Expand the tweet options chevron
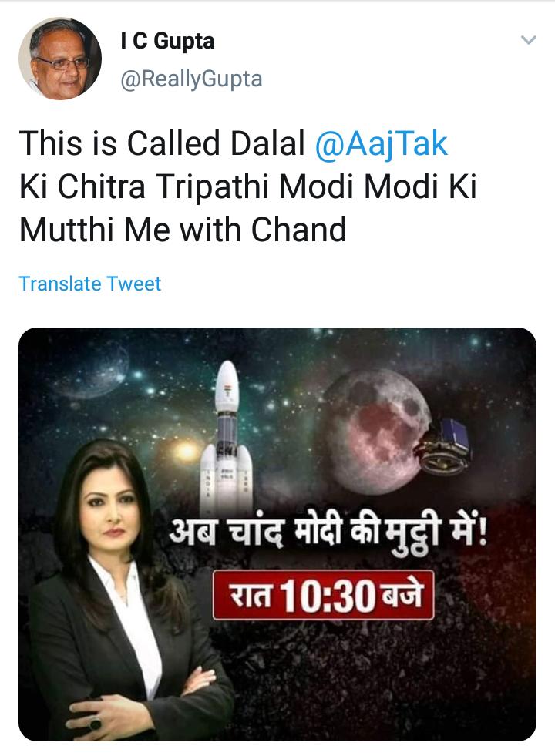 (x=529, y=40)
